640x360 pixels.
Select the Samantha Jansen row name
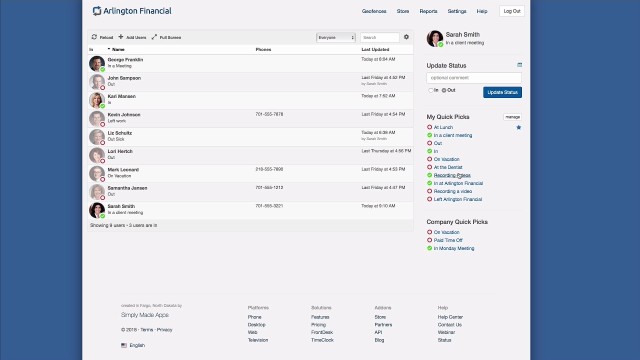point(127,188)
